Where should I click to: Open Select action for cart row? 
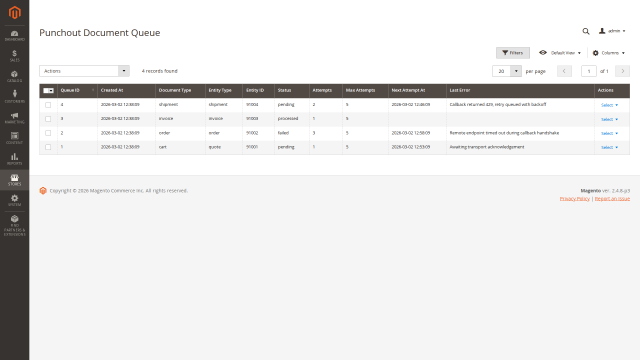(x=609, y=147)
